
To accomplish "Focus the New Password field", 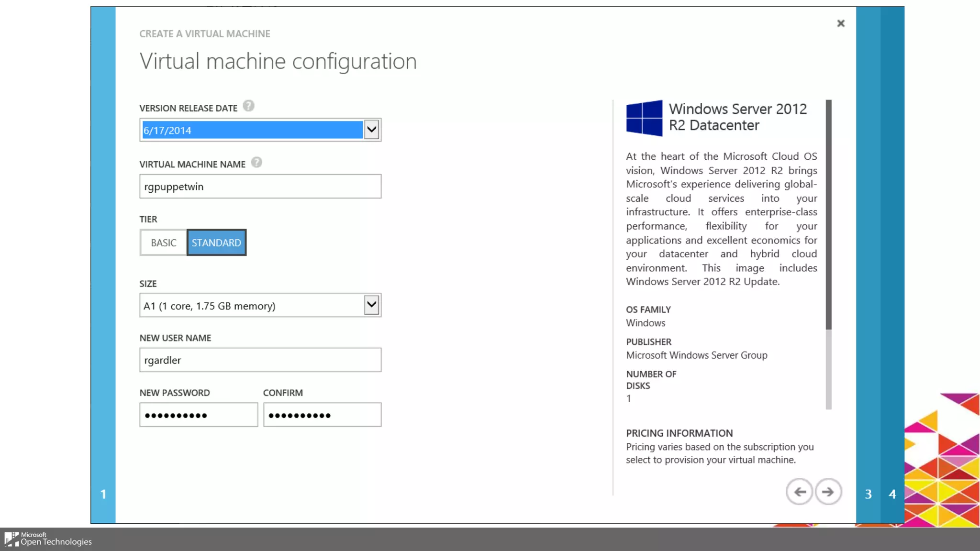I will [x=199, y=415].
